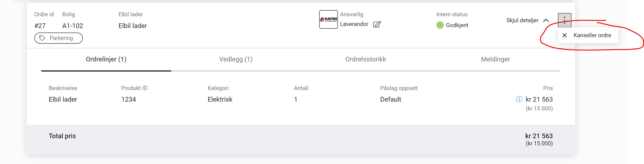Screen dimensions: 644x164
Task: Select the Ordrelinjer (1) tab
Action: coord(106,59)
